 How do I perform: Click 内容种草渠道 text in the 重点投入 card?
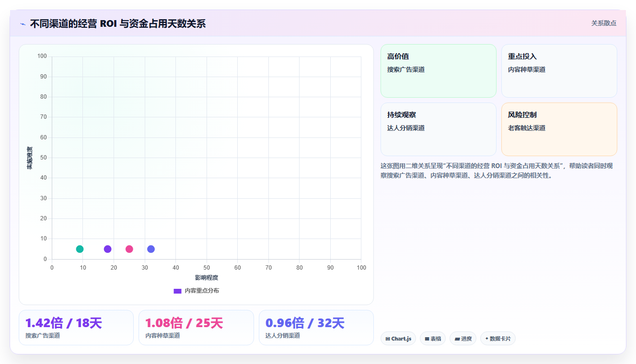[527, 69]
